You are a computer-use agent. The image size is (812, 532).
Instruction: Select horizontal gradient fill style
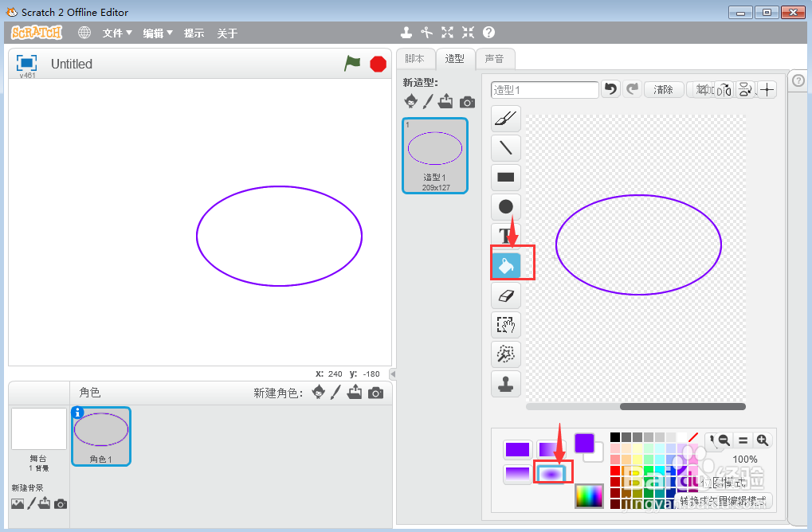tap(550, 449)
